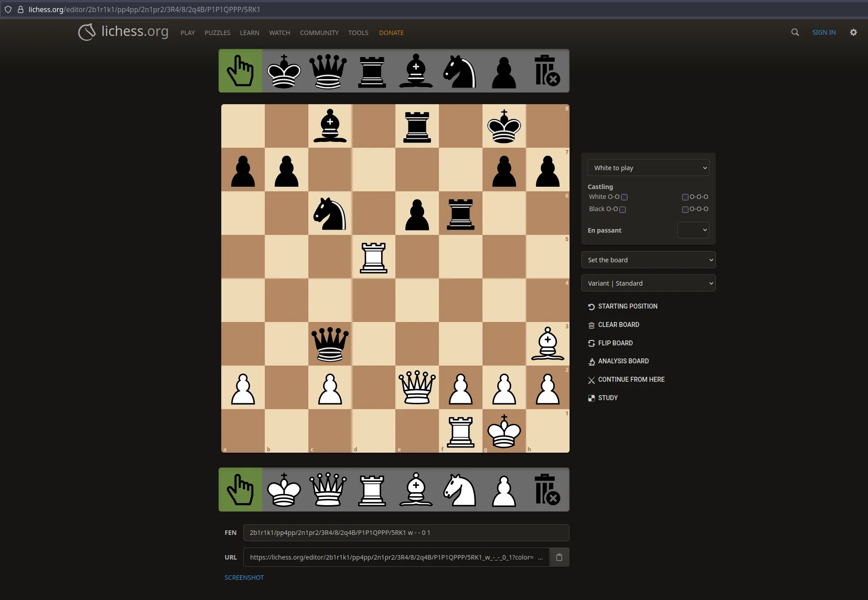
Task: Enable White kingside castling O-O
Action: [x=624, y=197]
